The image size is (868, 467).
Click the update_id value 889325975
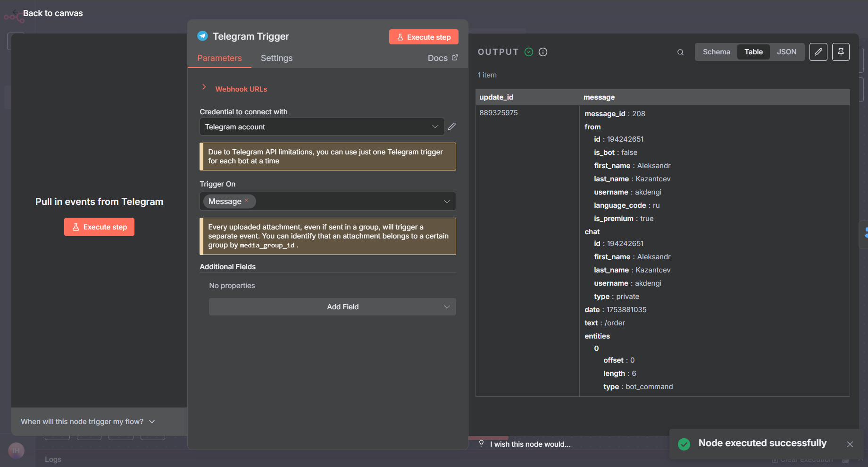(499, 112)
